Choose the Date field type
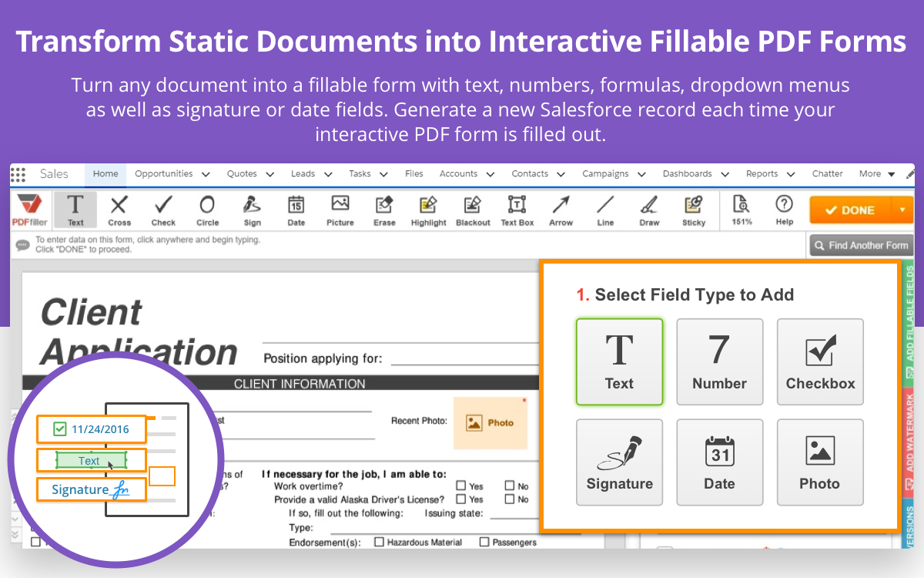The height and width of the screenshot is (578, 924). tap(719, 462)
